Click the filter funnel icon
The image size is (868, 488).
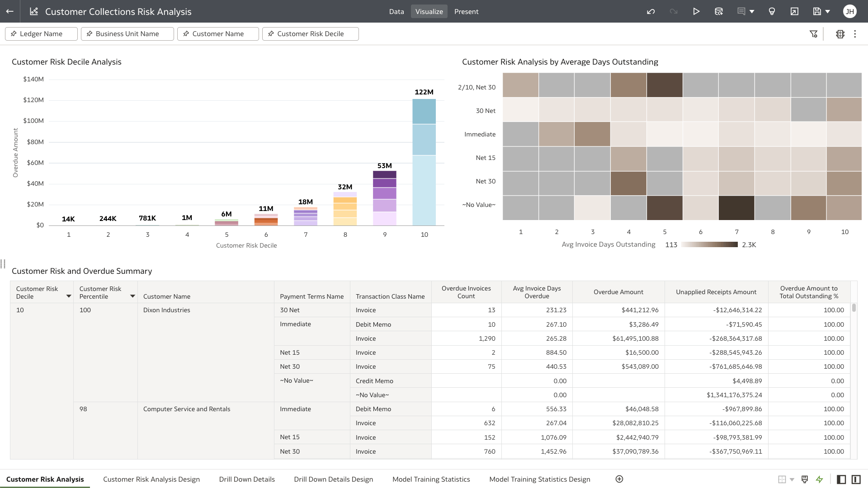(814, 34)
